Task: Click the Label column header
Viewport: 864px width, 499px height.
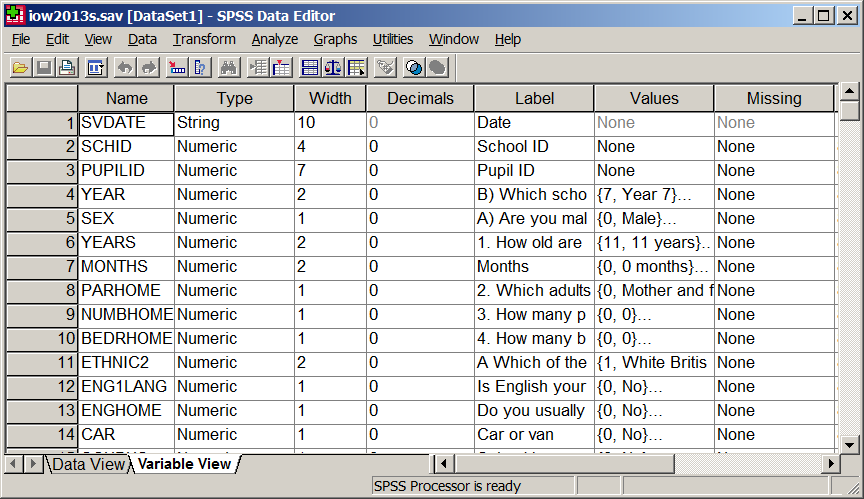Action: (534, 98)
